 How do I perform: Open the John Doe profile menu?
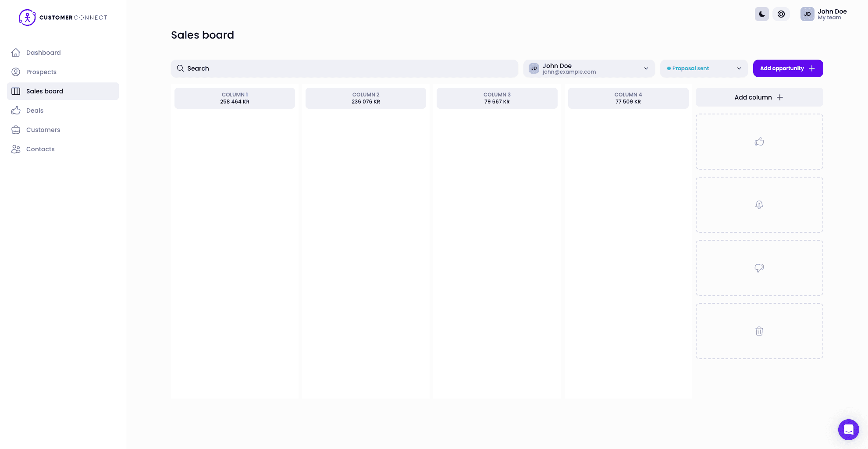[824, 14]
